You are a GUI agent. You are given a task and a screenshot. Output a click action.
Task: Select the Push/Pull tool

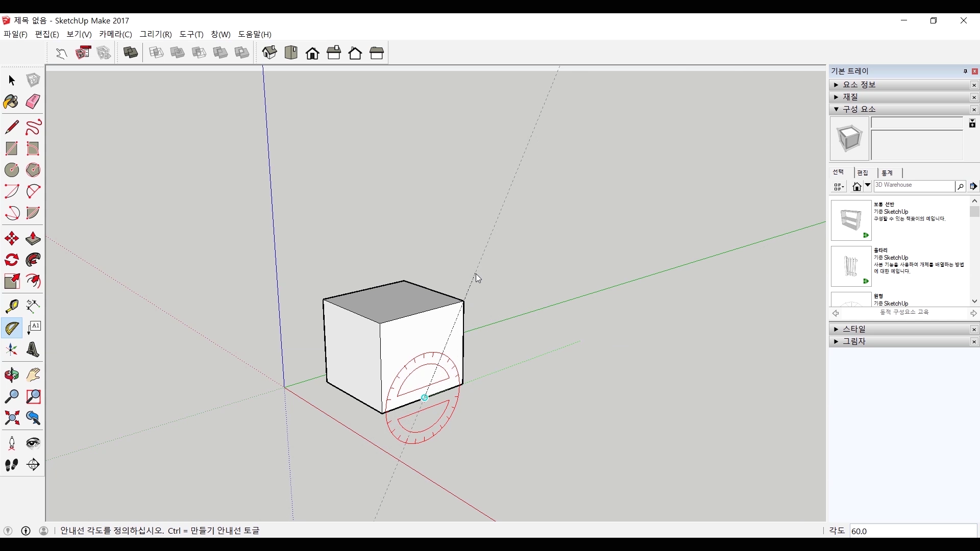(x=33, y=238)
